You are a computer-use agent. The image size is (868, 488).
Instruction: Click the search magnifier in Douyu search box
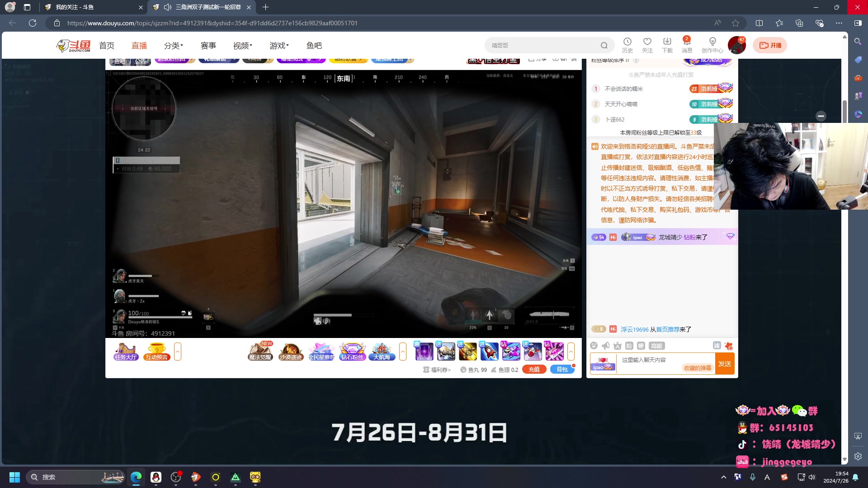point(604,45)
